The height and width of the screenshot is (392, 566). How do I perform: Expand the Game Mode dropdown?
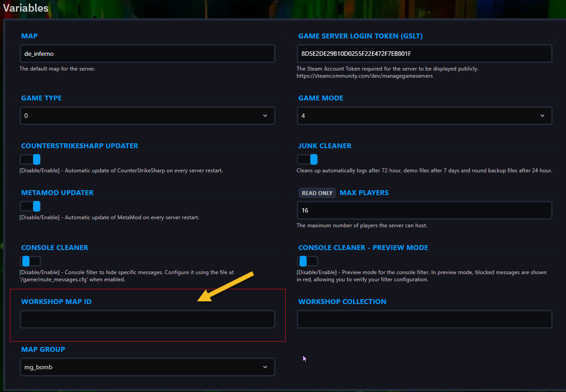(x=424, y=116)
